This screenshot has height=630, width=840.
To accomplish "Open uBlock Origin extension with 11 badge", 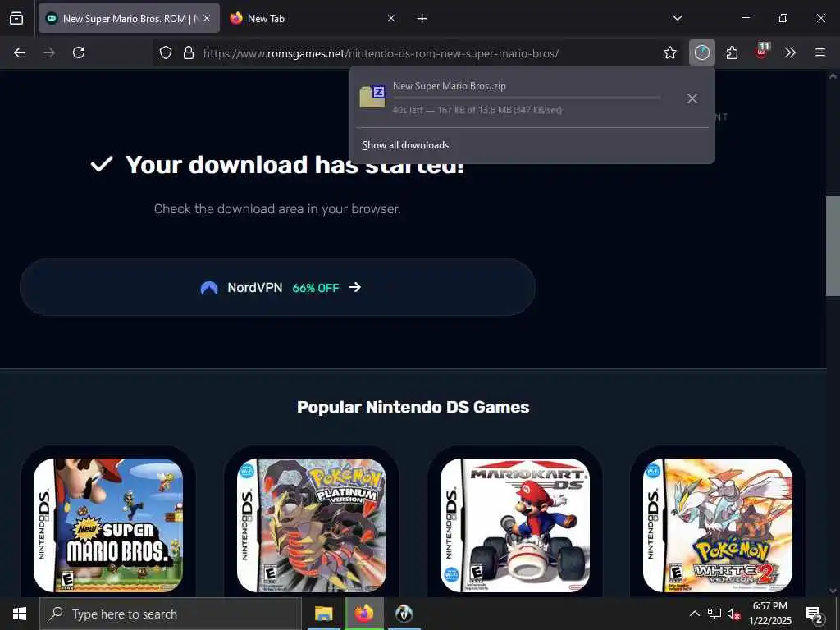I will tap(761, 52).
